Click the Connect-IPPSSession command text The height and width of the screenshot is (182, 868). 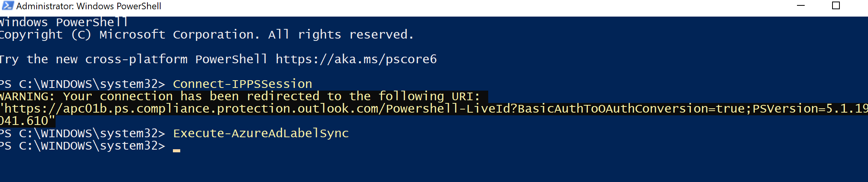pos(242,84)
